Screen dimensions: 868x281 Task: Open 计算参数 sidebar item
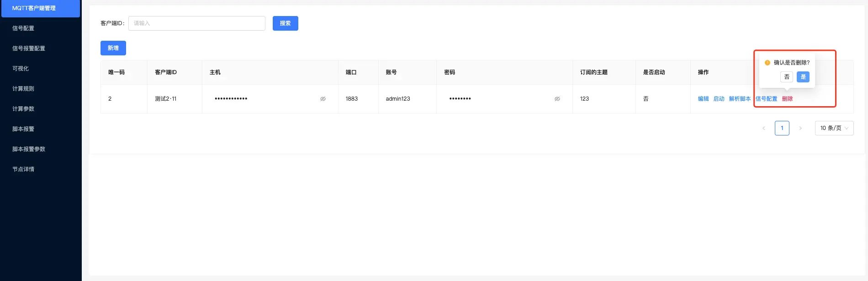23,109
